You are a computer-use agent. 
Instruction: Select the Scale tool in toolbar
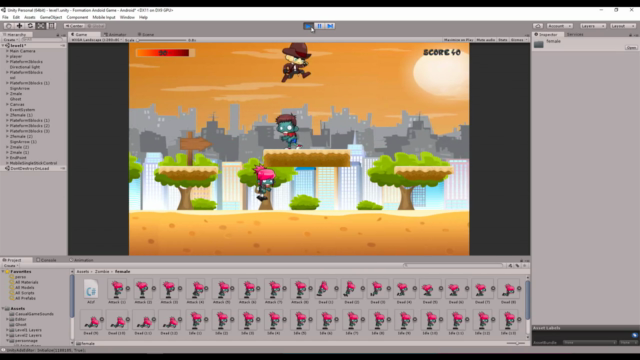pyautogui.click(x=41, y=26)
